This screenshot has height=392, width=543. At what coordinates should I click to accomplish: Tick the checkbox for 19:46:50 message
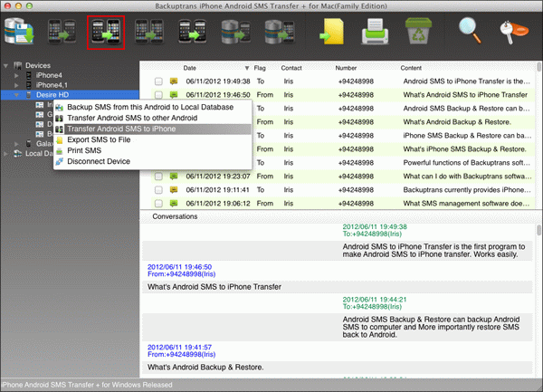coord(158,95)
